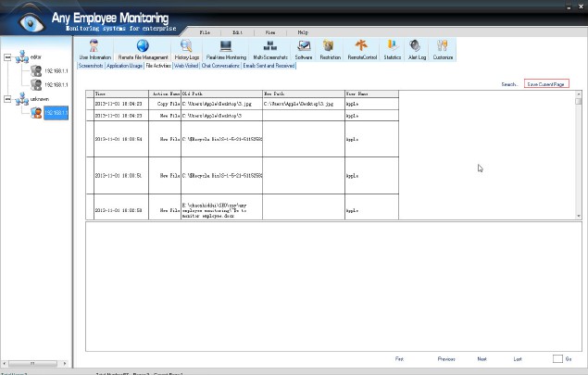Open User Information from the toolbar
The width and height of the screenshot is (588, 375).
tap(95, 50)
